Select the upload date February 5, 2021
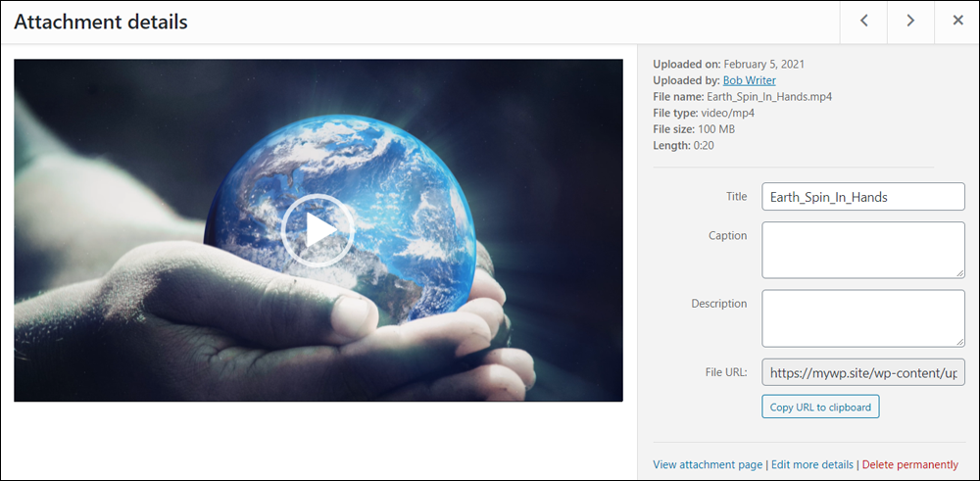This screenshot has height=481, width=980. [763, 64]
